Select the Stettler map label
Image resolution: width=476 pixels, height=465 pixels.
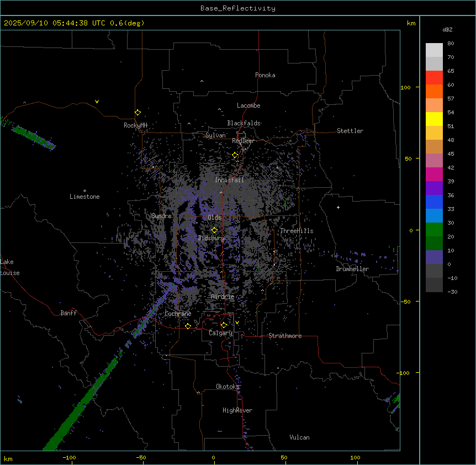350,131
